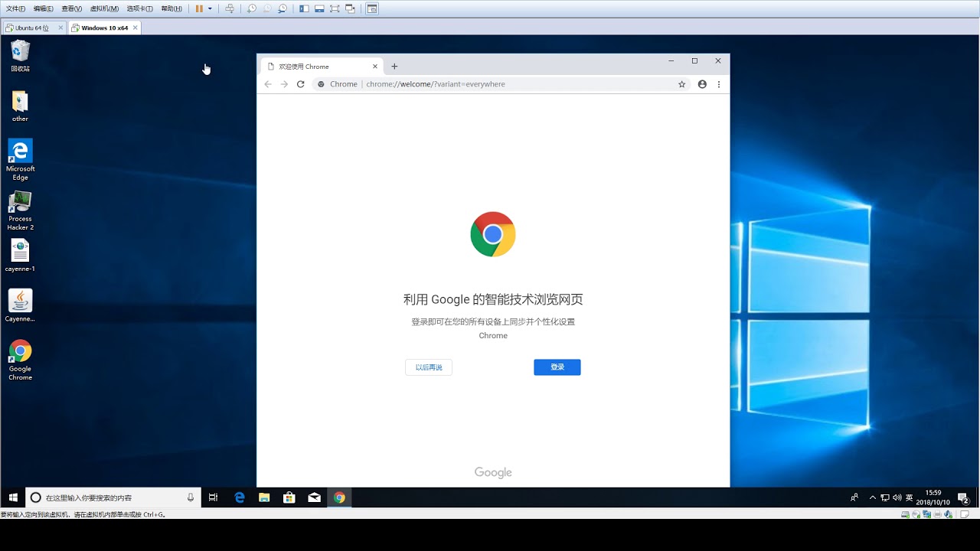This screenshot has height=551, width=980.
Task: Open the snapshot manager icon
Action: pos(283,8)
